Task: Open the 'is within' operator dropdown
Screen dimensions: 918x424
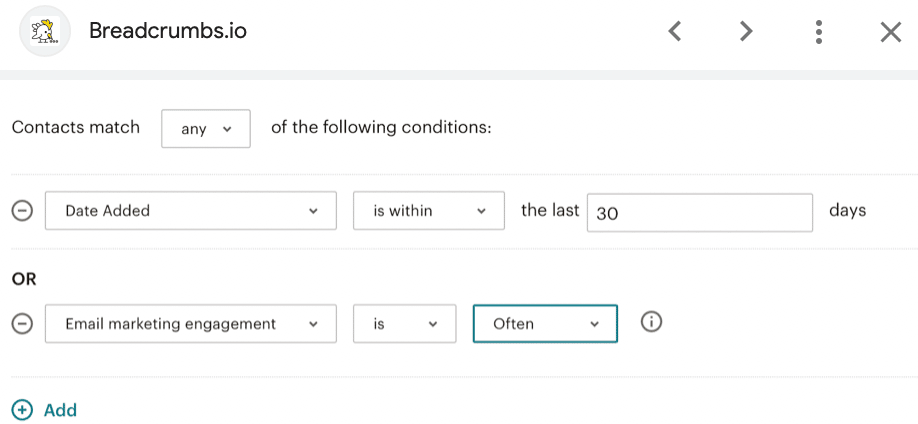Action: (429, 211)
